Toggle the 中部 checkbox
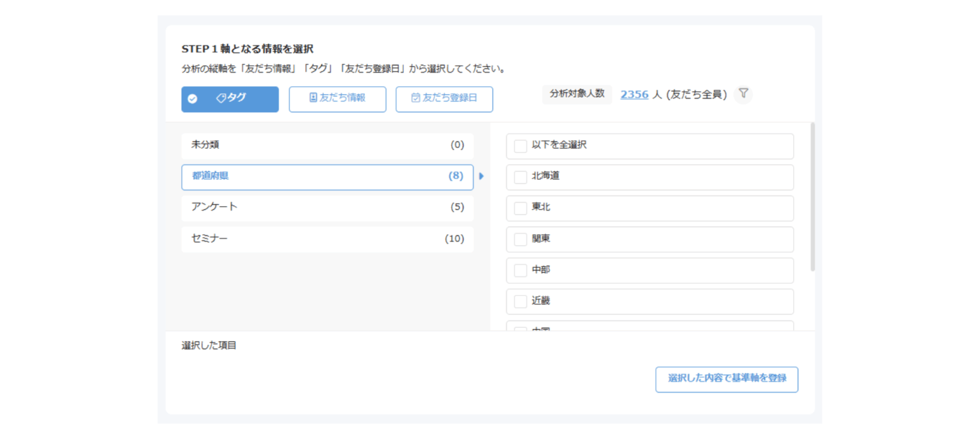 [521, 271]
